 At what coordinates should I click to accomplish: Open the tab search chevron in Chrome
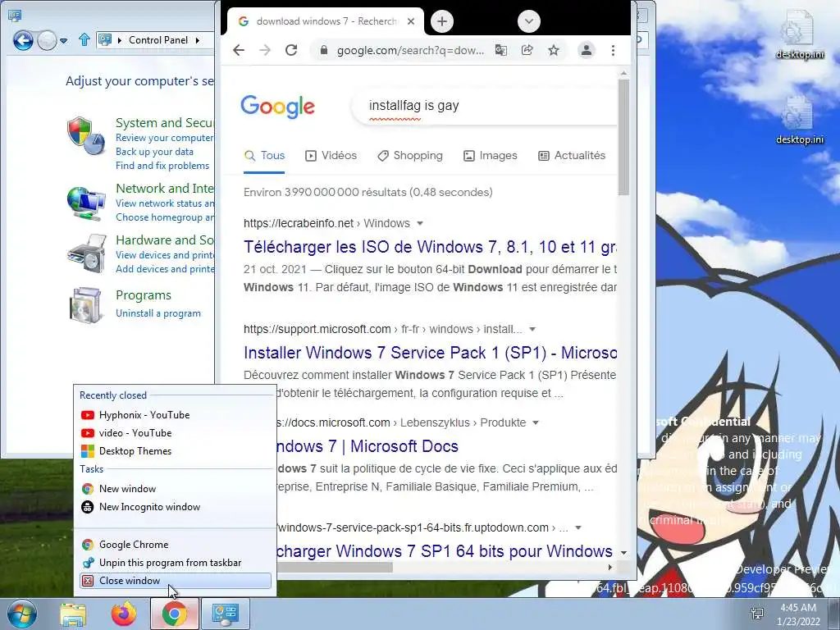(x=529, y=21)
